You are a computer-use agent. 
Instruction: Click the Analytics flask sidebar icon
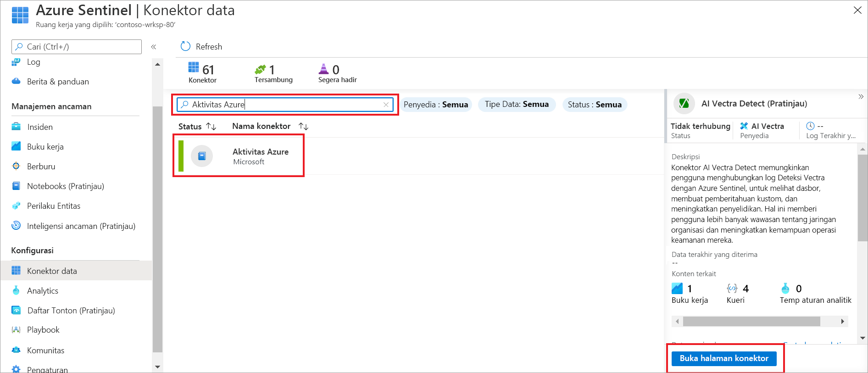point(16,290)
